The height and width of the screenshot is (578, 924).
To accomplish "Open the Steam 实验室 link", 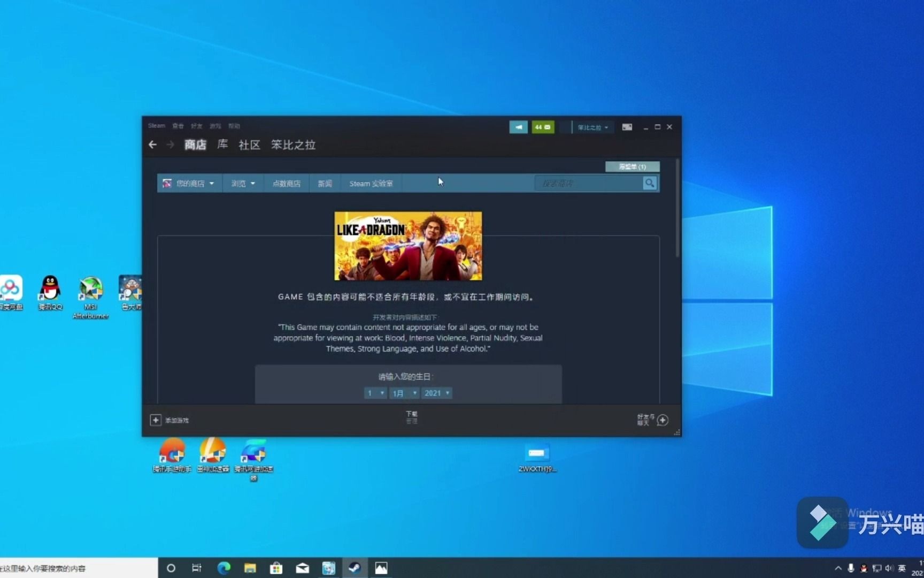I will (371, 183).
